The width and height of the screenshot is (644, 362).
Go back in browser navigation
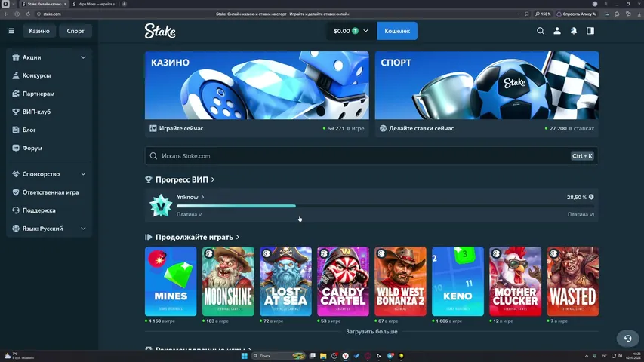(x=6, y=14)
